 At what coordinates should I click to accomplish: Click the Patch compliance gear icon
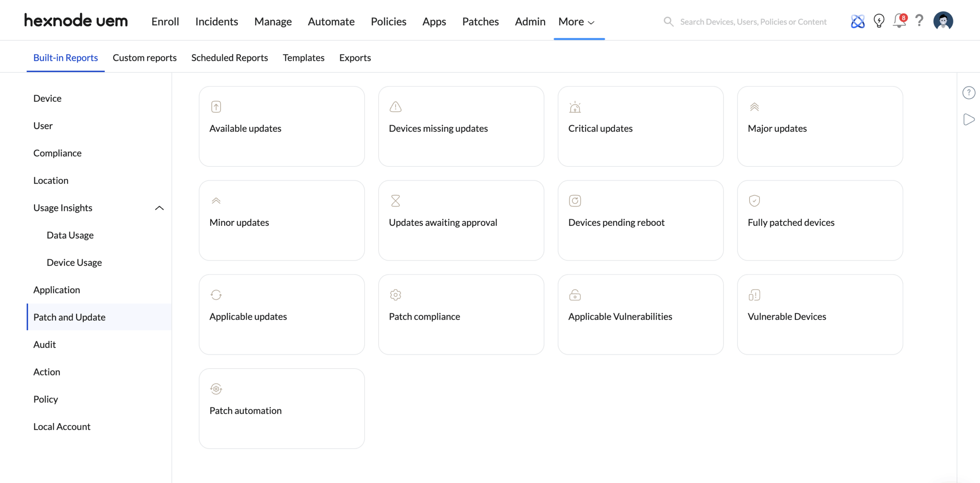[x=395, y=295]
